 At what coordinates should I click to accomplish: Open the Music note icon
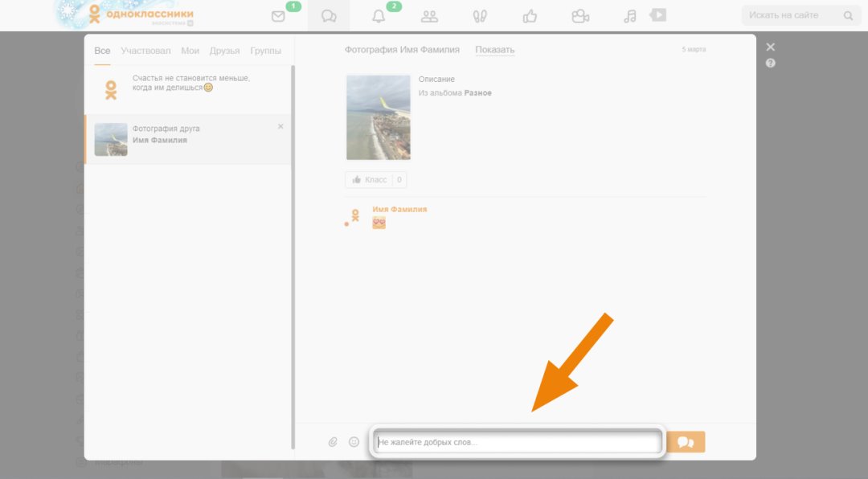[630, 16]
